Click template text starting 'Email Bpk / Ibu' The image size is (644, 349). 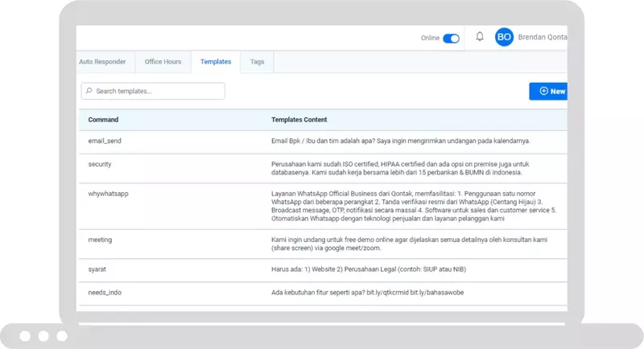coord(401,141)
